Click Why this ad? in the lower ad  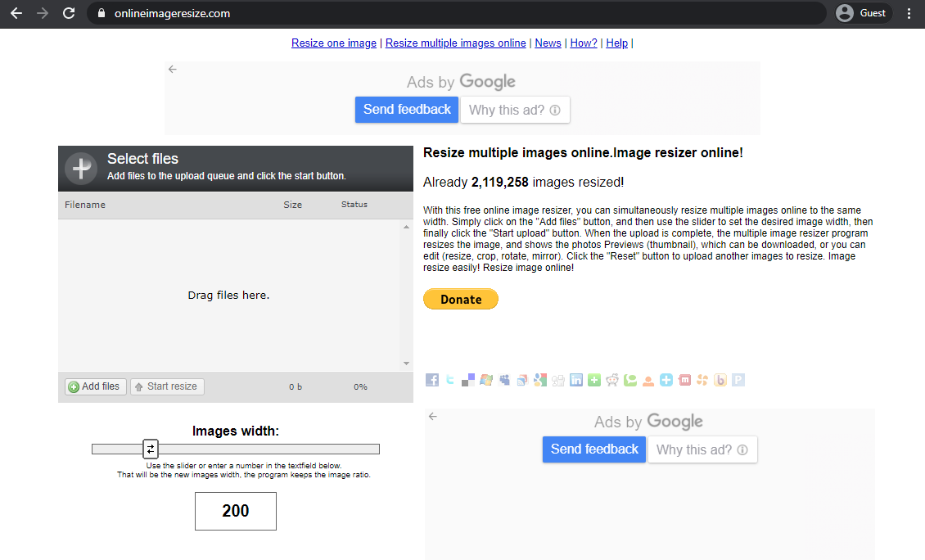point(702,449)
